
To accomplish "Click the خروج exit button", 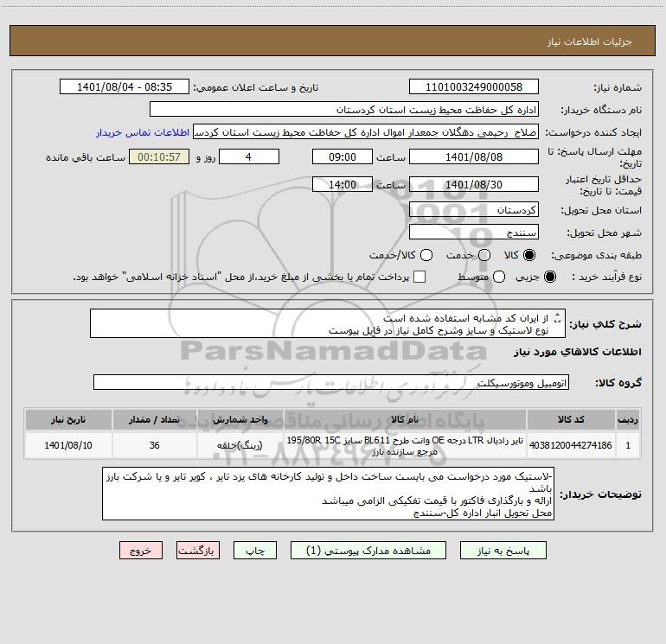I will (141, 551).
